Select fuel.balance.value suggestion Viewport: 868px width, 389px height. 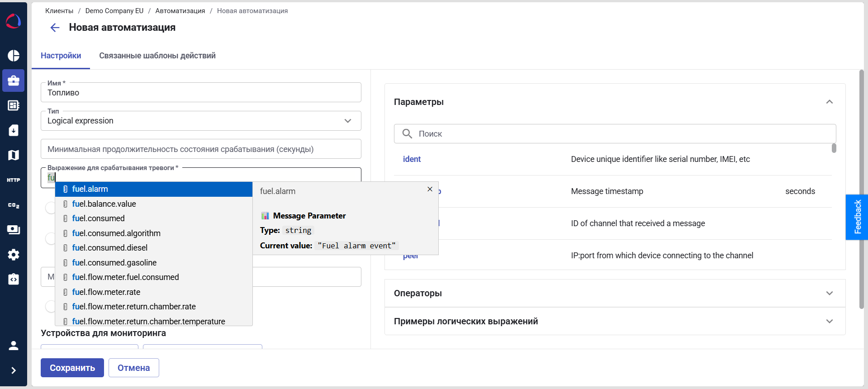tap(154, 204)
